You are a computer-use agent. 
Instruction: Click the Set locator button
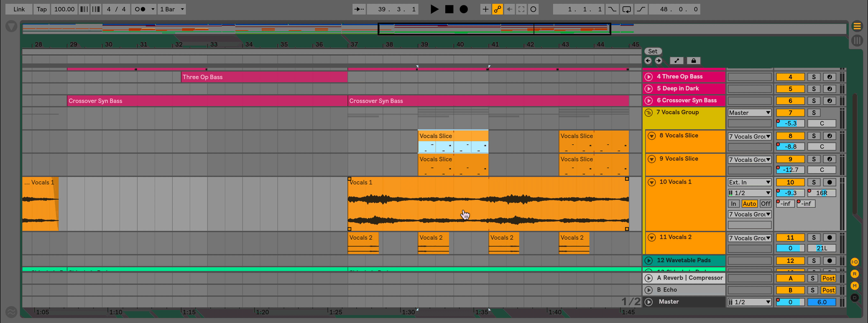[653, 51]
